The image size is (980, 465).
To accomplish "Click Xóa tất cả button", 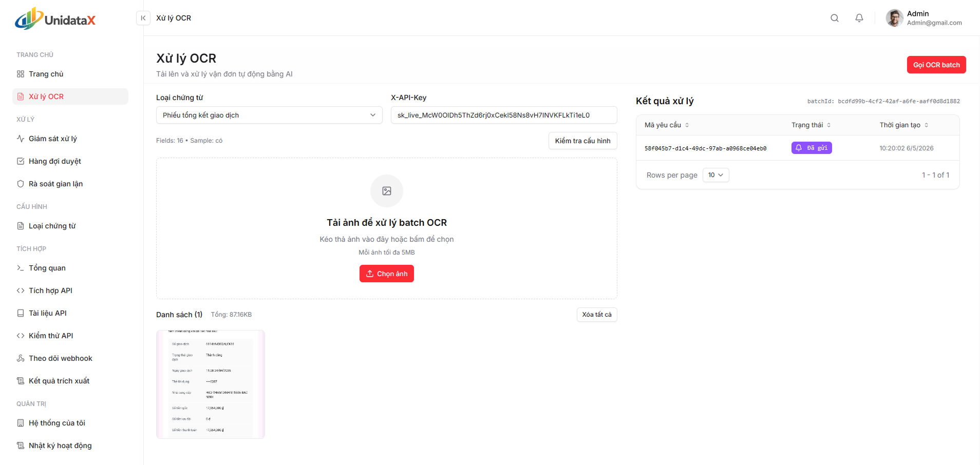I will click(597, 315).
